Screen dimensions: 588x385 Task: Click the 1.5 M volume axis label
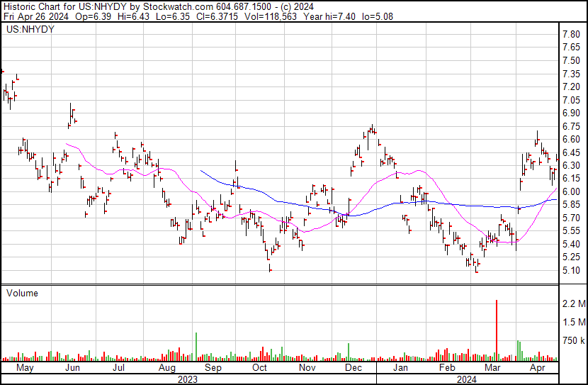(574, 322)
